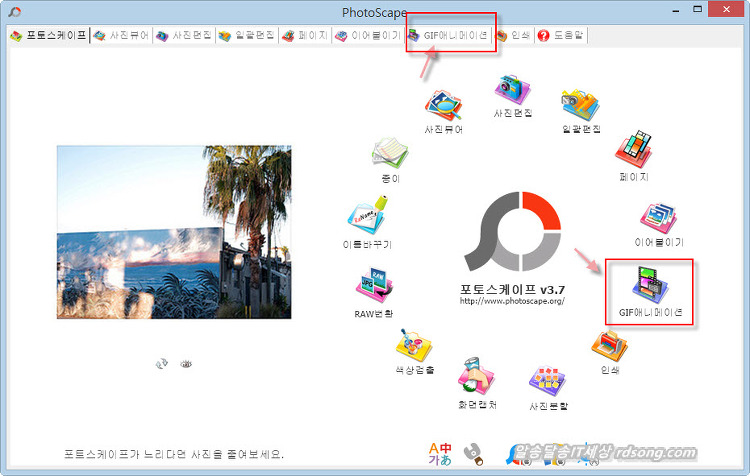This screenshot has height=476, width=750.
Task: Click the photoscape.org website link
Action: tap(513, 300)
